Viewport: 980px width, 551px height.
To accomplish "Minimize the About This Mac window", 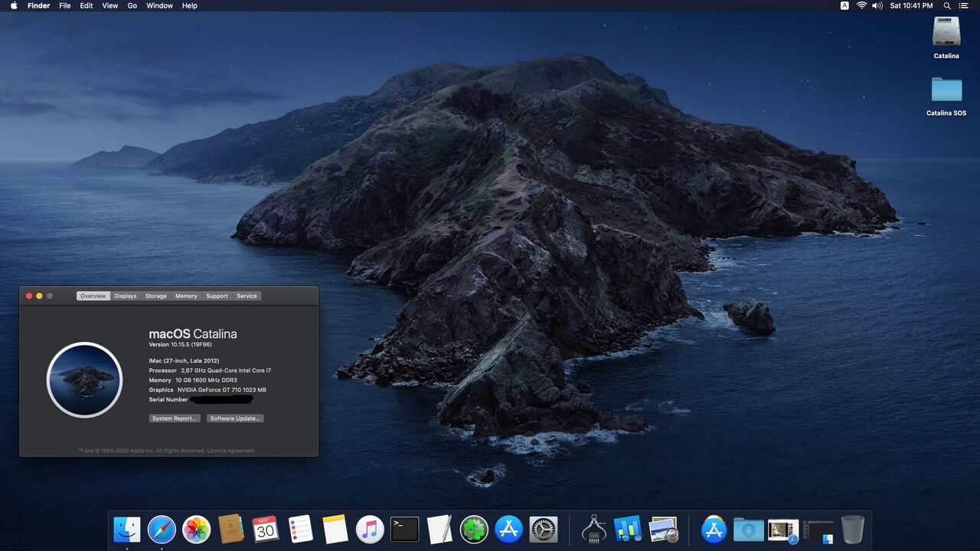I will point(39,296).
